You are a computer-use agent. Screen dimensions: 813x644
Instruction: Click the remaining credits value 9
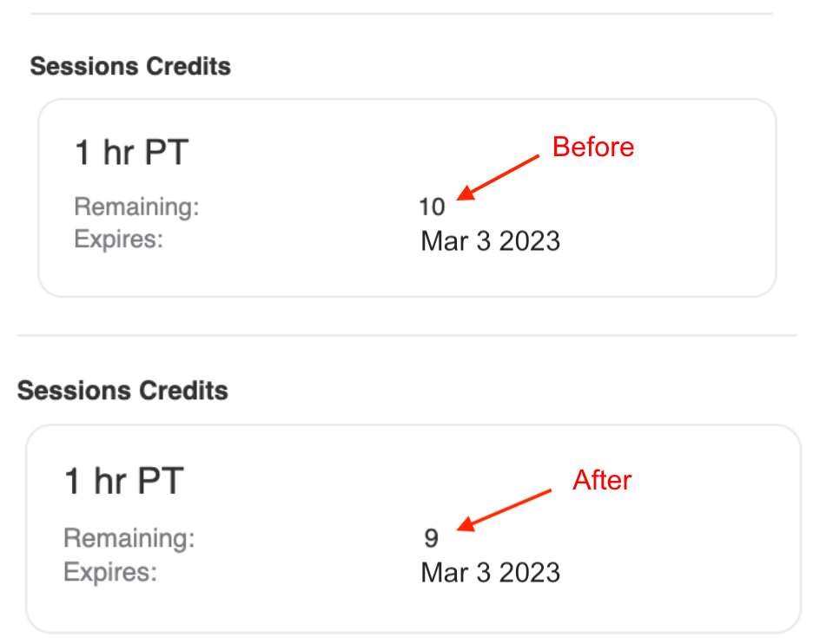pyautogui.click(x=432, y=539)
